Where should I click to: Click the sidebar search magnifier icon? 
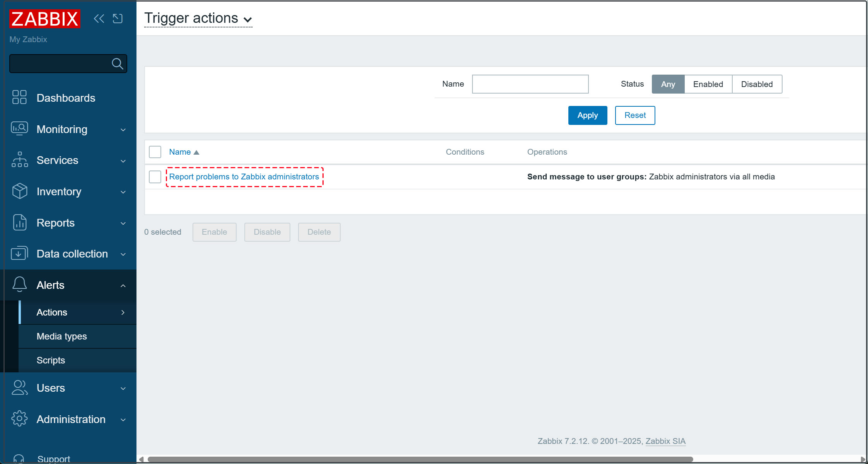pos(117,63)
